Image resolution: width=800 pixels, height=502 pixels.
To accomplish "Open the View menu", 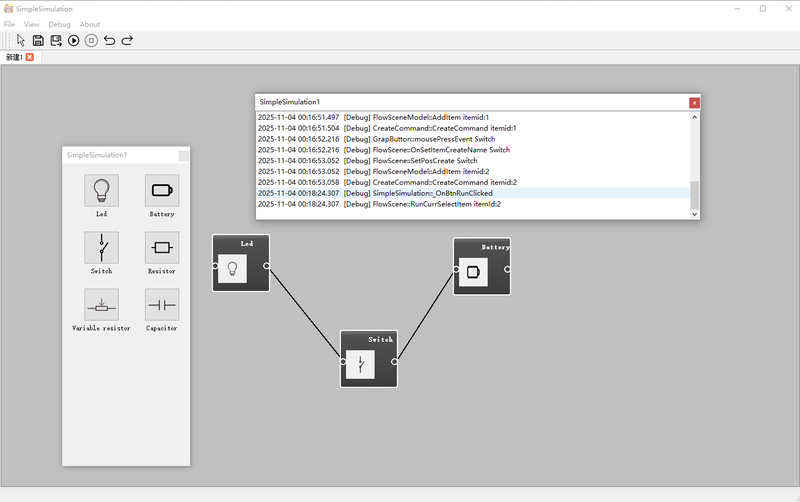I will pos(32,24).
